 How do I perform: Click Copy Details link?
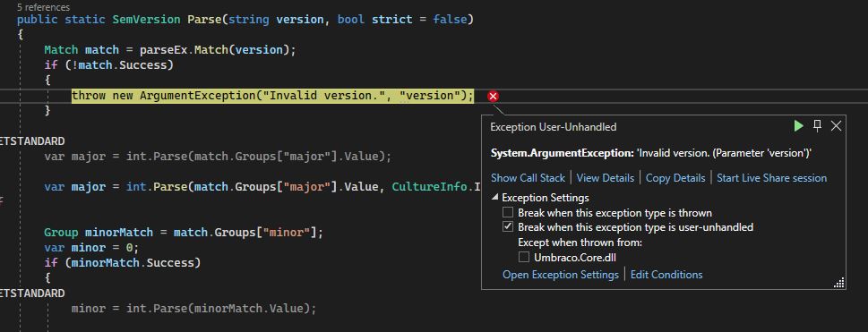[675, 178]
